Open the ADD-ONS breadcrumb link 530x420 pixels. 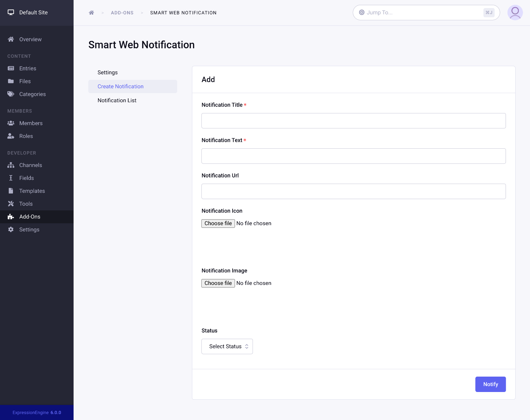pyautogui.click(x=122, y=13)
